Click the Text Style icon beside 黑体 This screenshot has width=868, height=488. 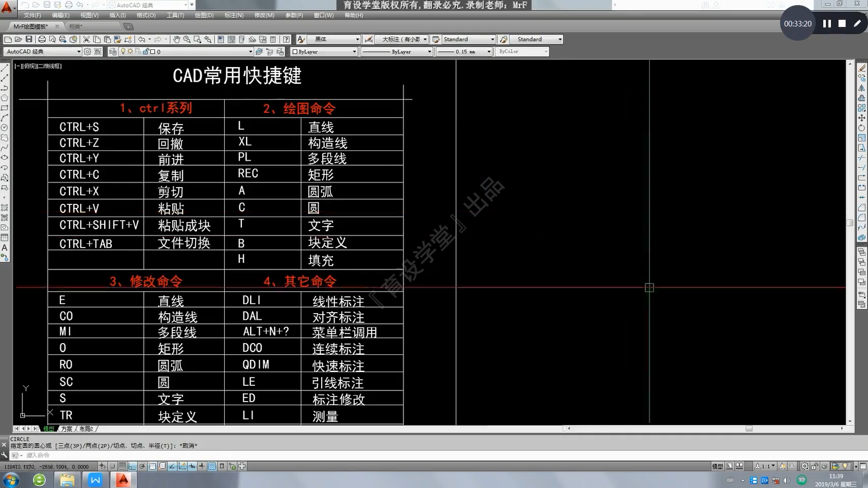tap(301, 39)
